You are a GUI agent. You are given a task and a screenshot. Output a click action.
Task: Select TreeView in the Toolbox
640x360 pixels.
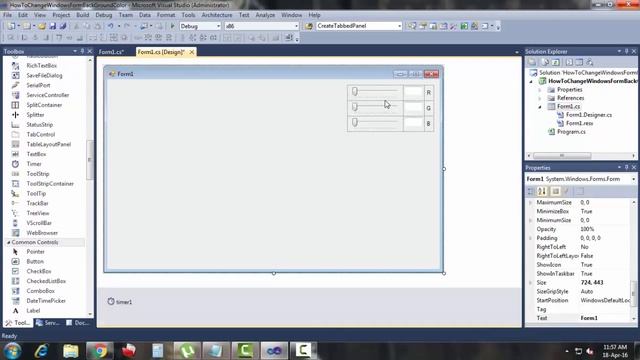tap(38, 213)
